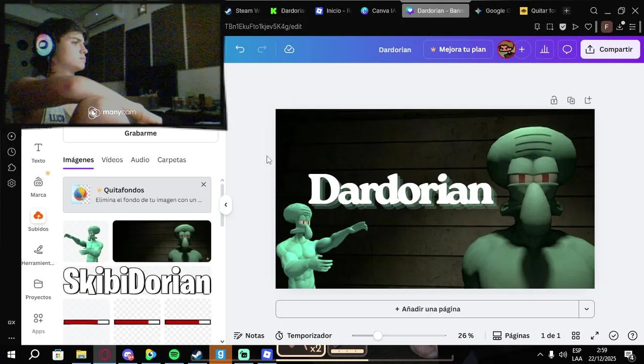The image size is (644, 364).
Task: Switch to the Vídeos tab
Action: click(112, 160)
